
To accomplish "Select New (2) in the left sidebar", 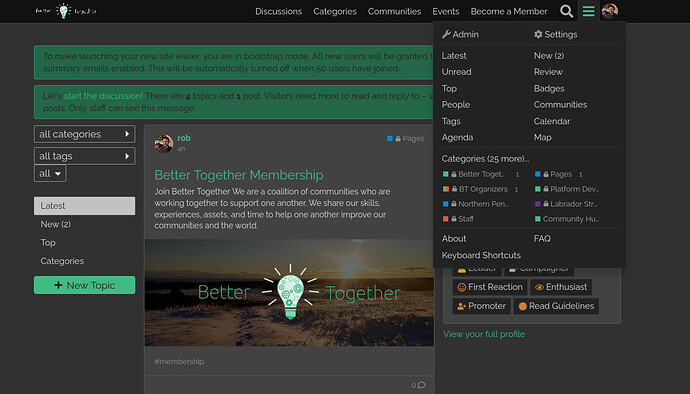I will pos(55,224).
